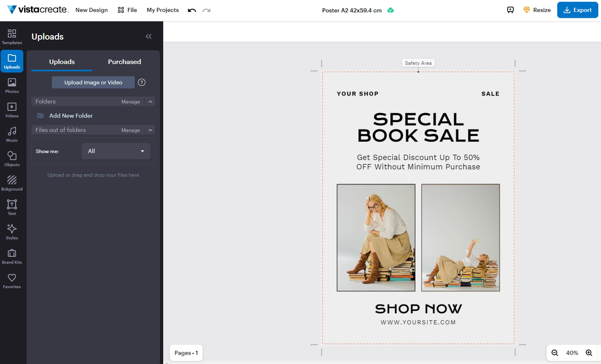The width and height of the screenshot is (601, 364).
Task: Collapse the Uploads panel with double chevron
Action: pos(148,36)
